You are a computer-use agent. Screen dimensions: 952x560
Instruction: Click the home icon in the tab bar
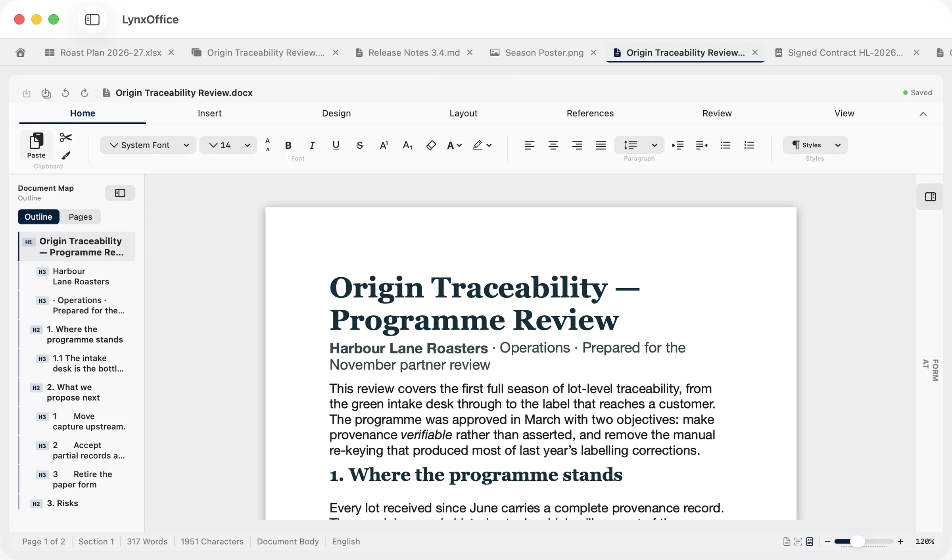pos(21,52)
